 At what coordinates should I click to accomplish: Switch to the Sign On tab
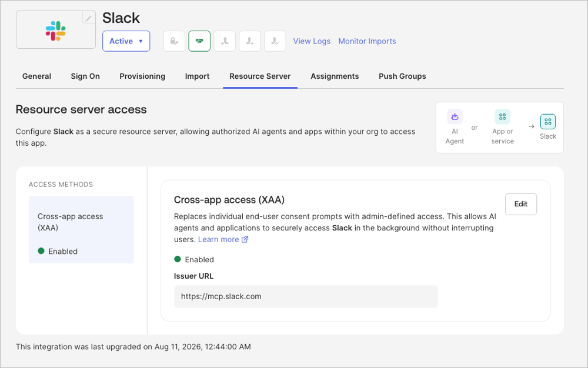(85, 76)
